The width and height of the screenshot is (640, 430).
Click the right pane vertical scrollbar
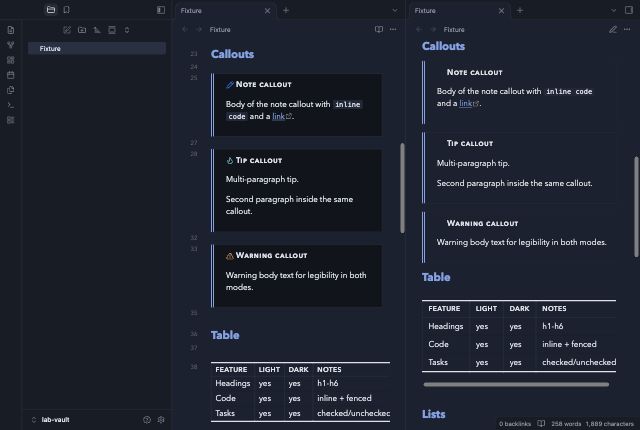(x=636, y=207)
